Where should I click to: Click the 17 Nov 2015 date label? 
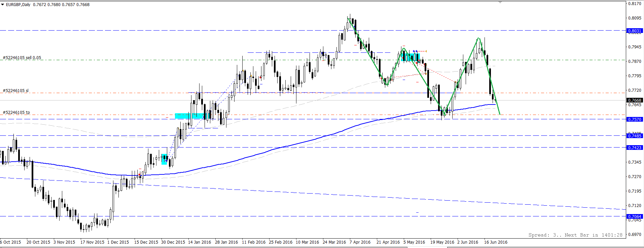pos(93,242)
